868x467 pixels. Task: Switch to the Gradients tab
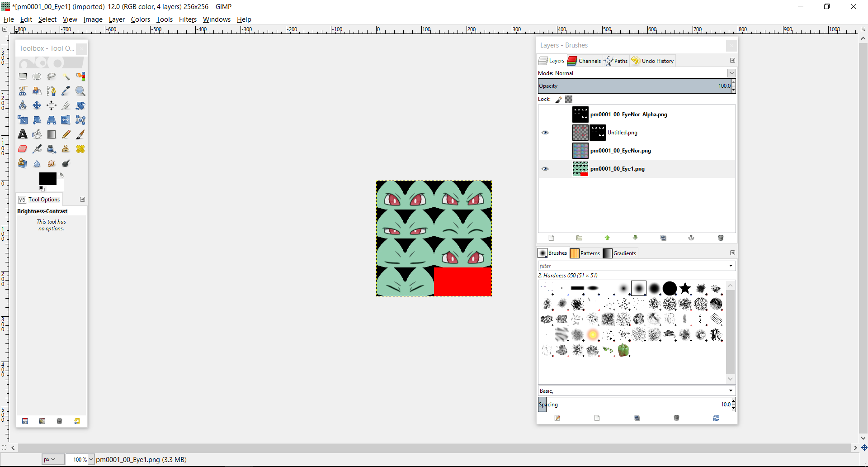tap(620, 253)
